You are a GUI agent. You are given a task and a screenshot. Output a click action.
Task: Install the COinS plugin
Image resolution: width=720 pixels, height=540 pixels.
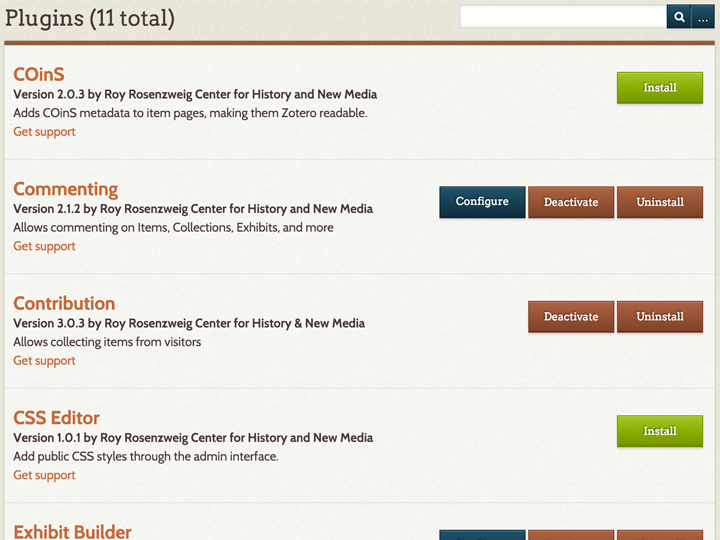(659, 88)
